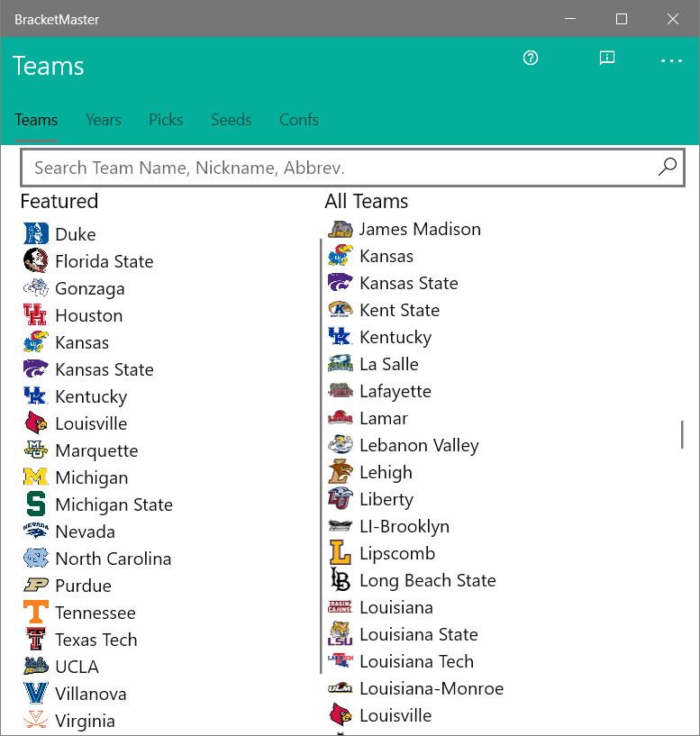Choose Lamar in All Teams
700x736 pixels.
[x=384, y=418]
